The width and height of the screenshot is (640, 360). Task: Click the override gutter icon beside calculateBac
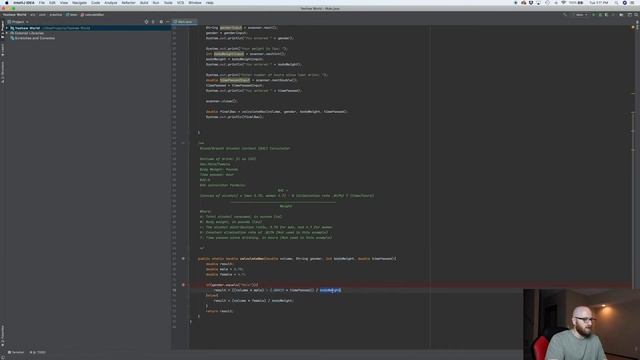pos(183,258)
